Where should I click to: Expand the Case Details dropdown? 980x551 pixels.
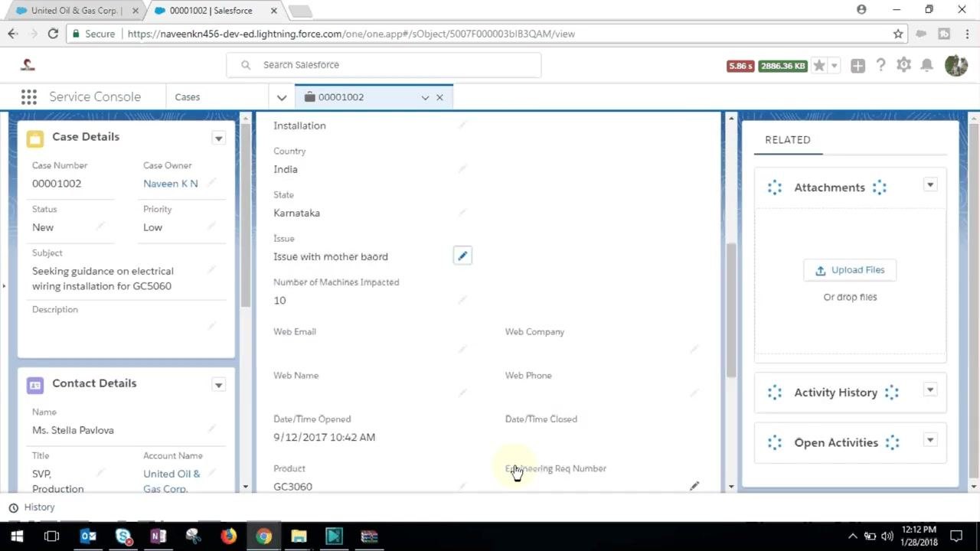(x=218, y=139)
